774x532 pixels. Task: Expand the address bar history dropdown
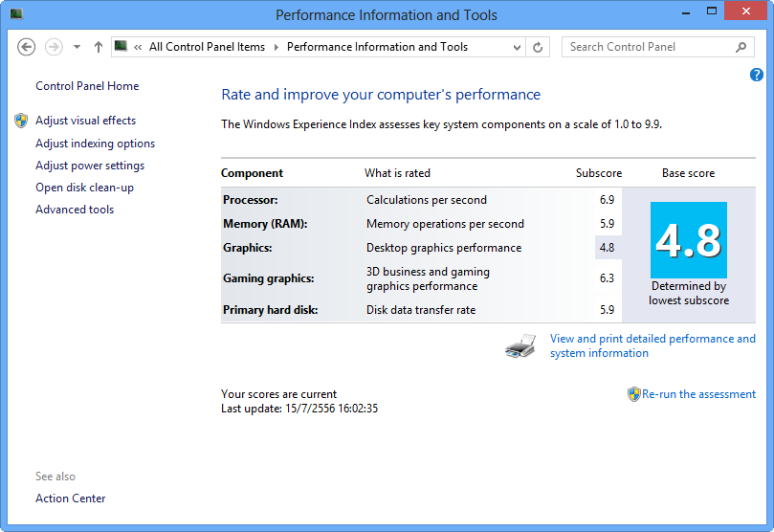coord(517,48)
